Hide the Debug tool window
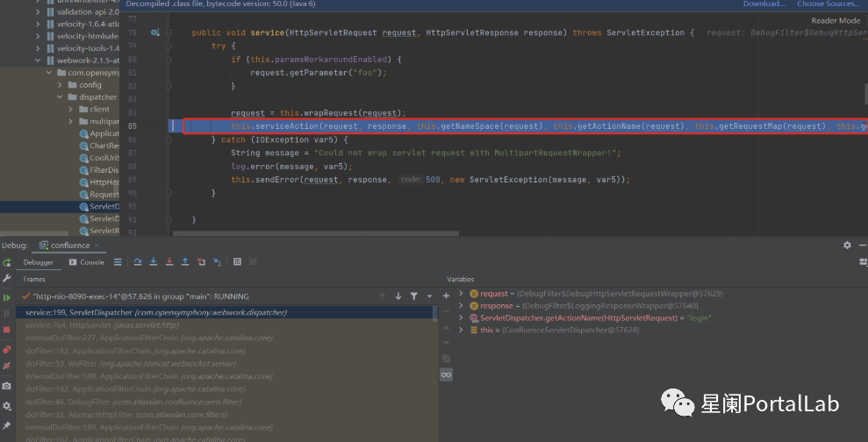Viewport: 868px width, 442px height. coord(863,245)
